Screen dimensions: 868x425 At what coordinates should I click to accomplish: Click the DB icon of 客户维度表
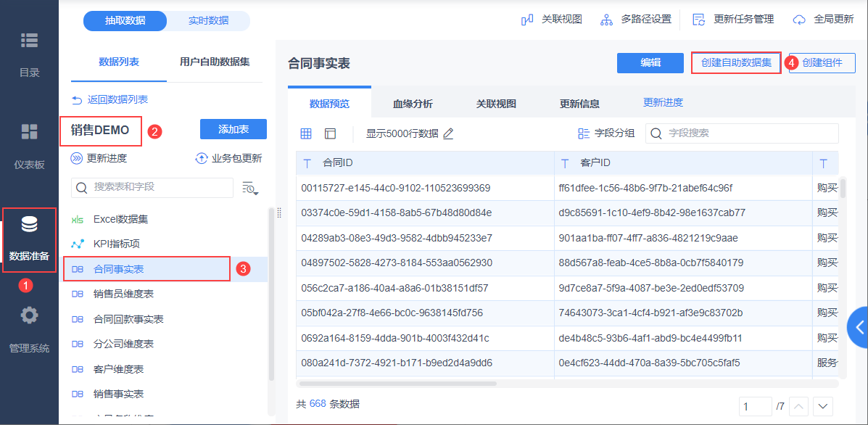coord(78,368)
